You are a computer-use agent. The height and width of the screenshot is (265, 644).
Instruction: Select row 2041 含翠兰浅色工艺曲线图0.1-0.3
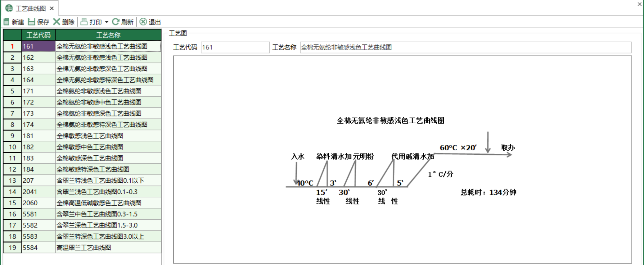pos(82,192)
